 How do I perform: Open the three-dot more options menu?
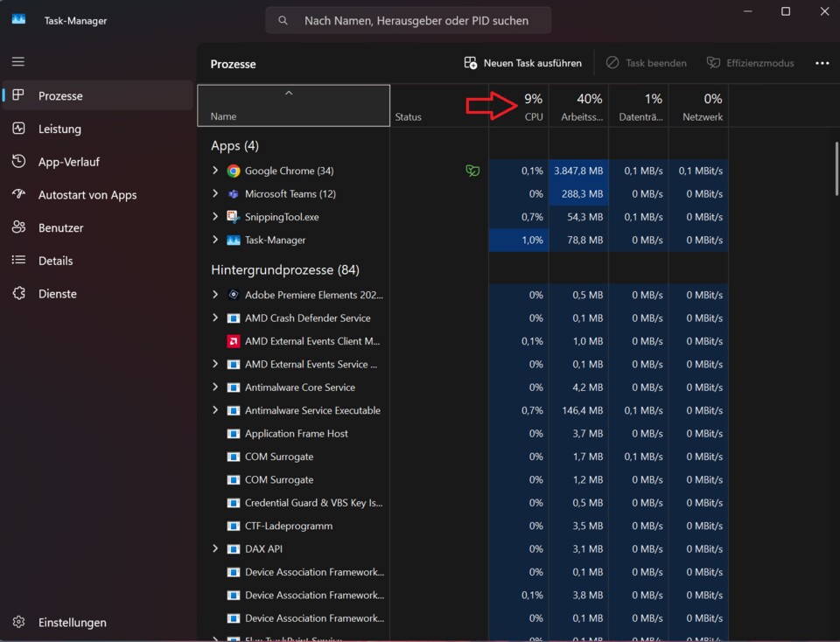coord(822,62)
